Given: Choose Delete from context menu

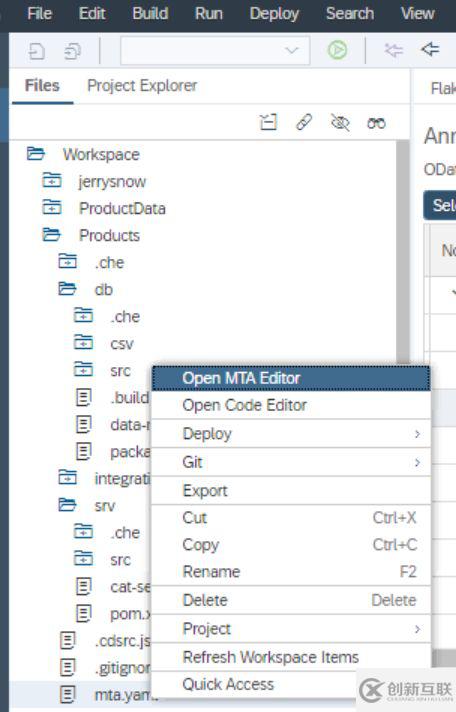Looking at the screenshot, I should [x=291, y=600].
